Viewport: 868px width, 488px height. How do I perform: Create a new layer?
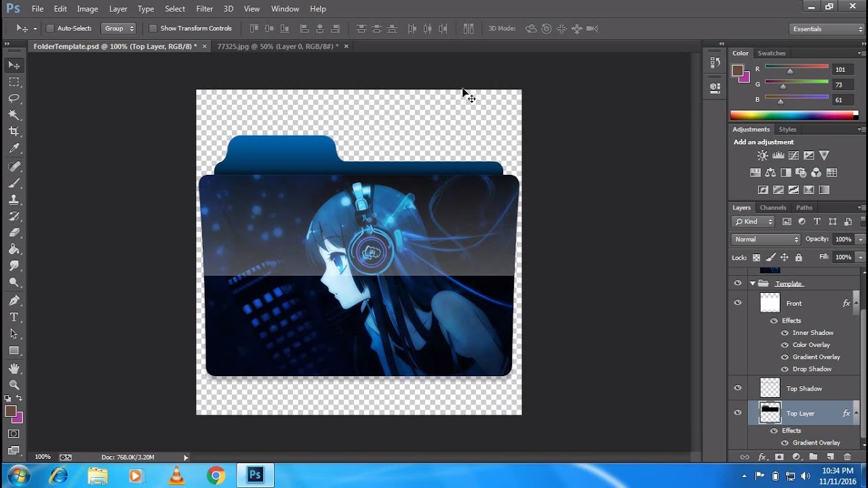pos(829,457)
